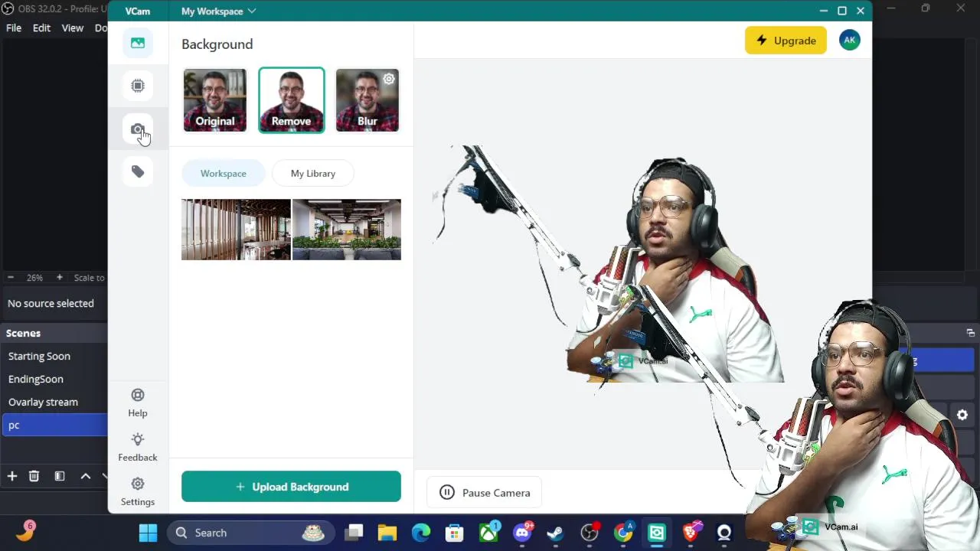The width and height of the screenshot is (980, 551).
Task: Zoom out OBS preview with minus icon
Action: click(x=11, y=278)
